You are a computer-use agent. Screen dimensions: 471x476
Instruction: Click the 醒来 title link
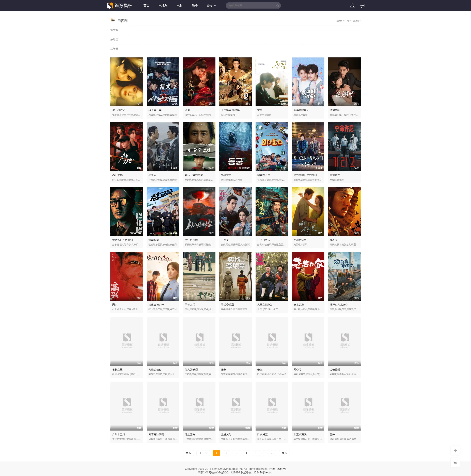pos(332,434)
